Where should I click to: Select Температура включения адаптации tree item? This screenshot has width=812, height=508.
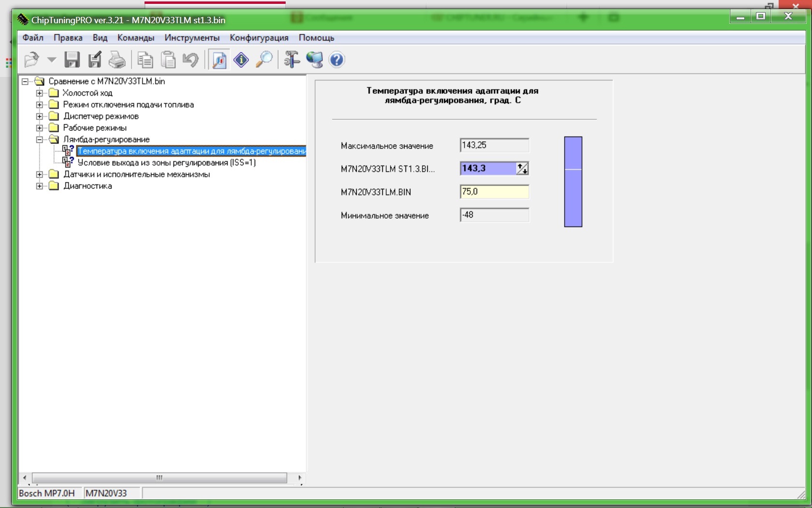pyautogui.click(x=191, y=151)
